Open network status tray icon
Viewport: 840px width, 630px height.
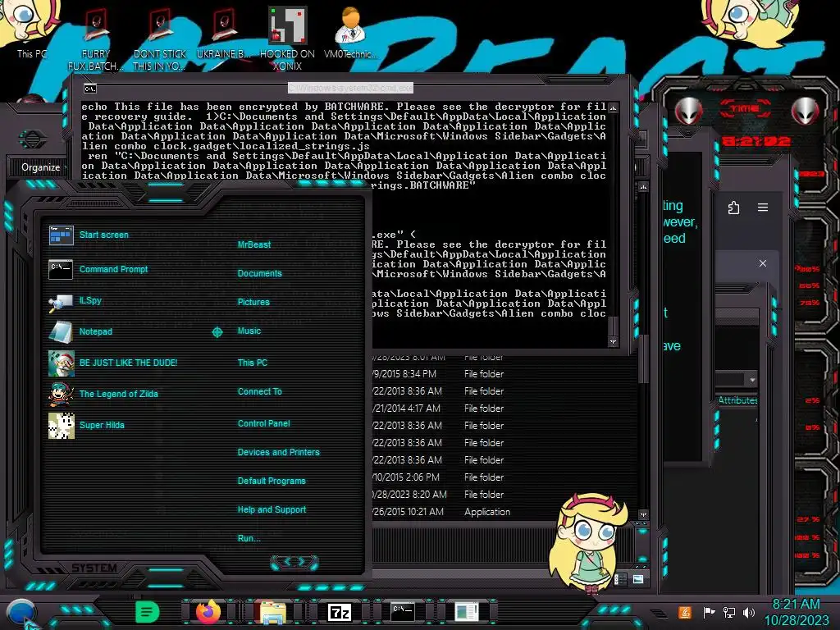click(728, 612)
